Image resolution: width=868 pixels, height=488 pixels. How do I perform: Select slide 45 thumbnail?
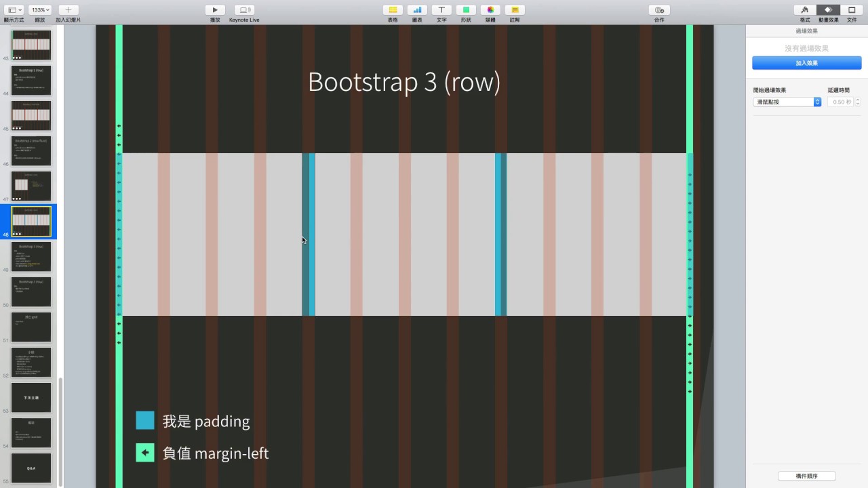[31, 116]
